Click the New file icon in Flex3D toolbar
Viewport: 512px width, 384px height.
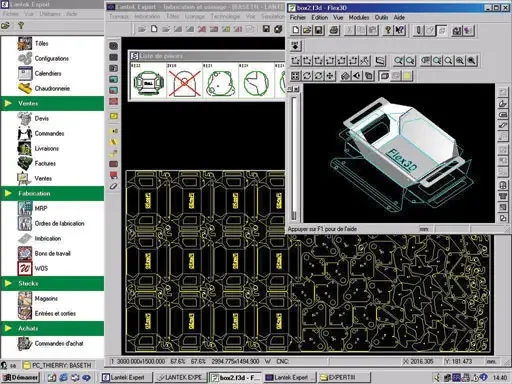point(295,30)
